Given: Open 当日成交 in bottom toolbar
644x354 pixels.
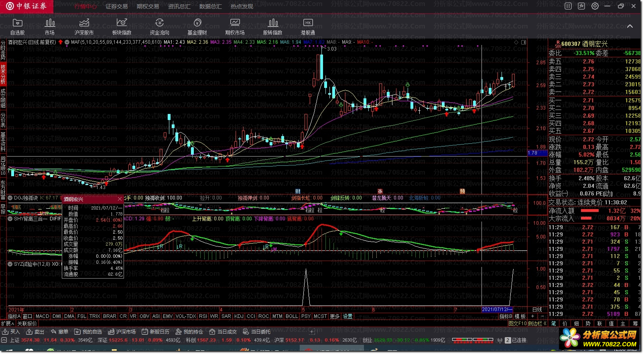Looking at the screenshot, I should (x=223, y=332).
